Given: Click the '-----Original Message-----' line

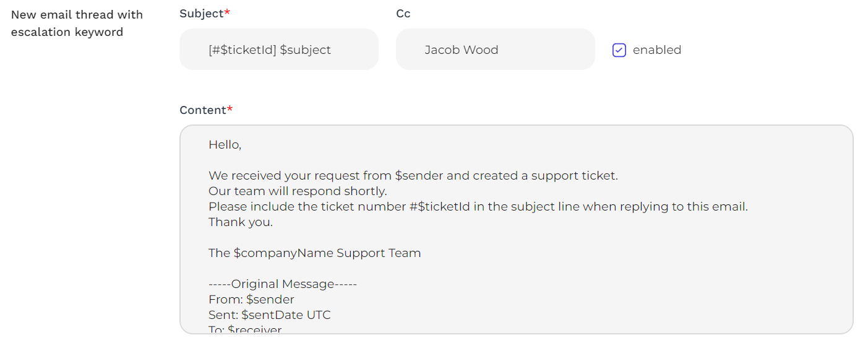Looking at the screenshot, I should tap(283, 284).
